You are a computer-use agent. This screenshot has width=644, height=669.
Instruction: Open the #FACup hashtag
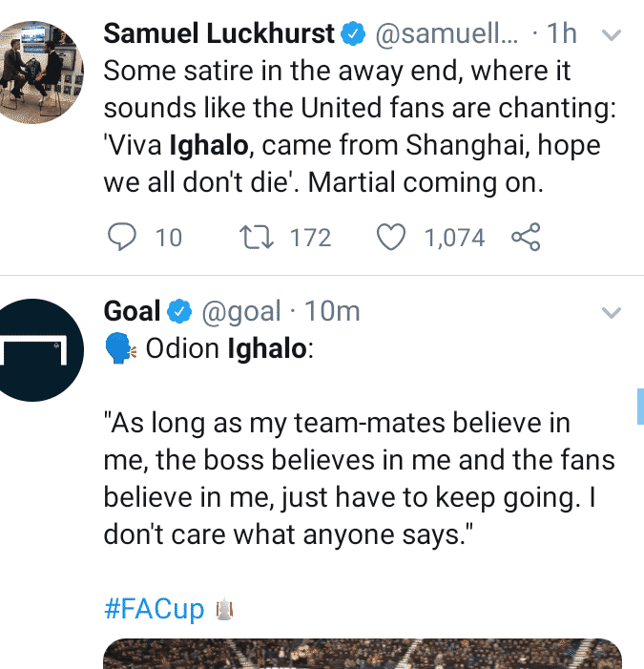154,610
